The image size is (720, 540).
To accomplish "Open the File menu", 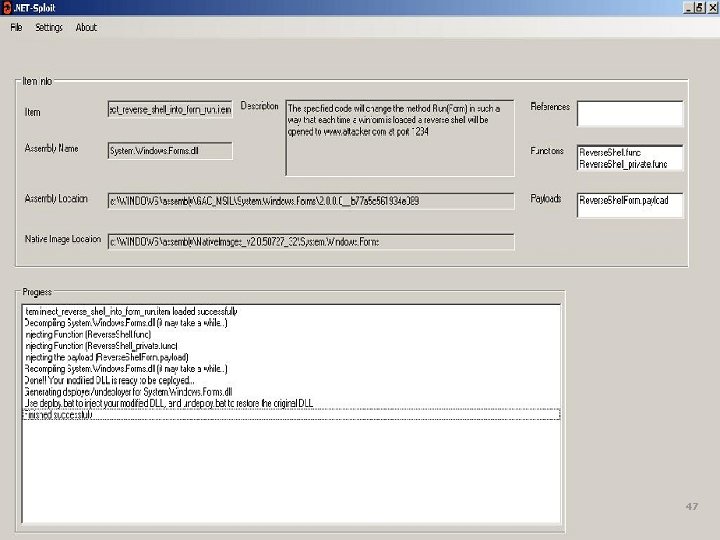I will 16,28.
